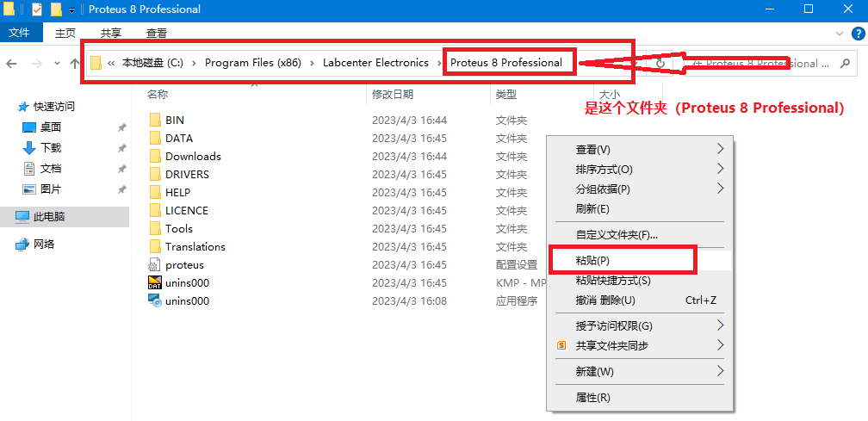This screenshot has height=421, width=868.
Task: Click the 配置设置 type cell
Action: [x=516, y=265]
